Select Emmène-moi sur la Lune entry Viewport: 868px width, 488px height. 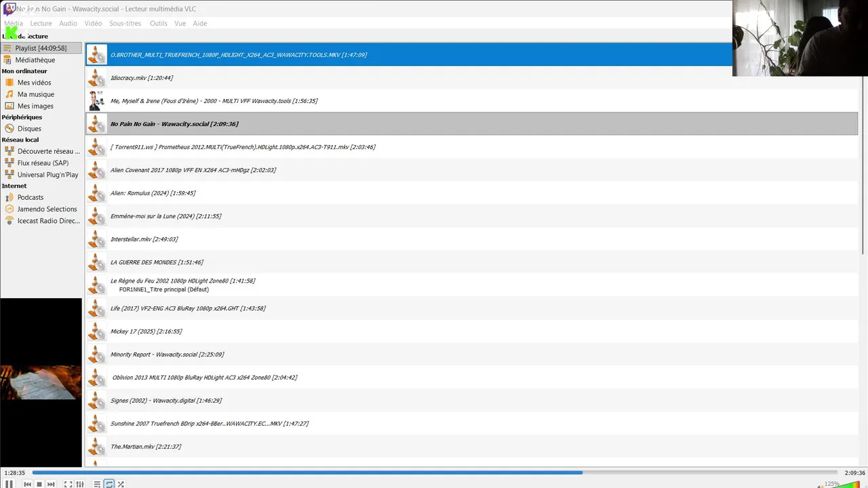coord(471,216)
